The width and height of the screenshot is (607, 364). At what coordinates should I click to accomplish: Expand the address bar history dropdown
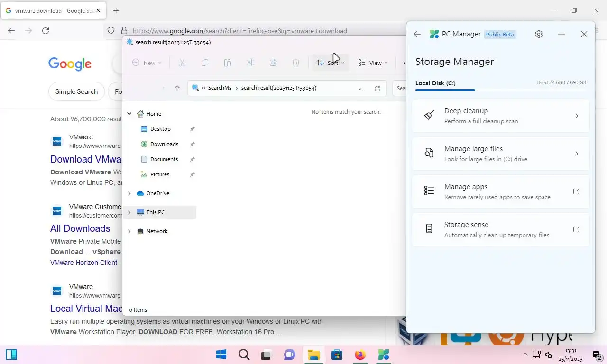tap(360, 88)
